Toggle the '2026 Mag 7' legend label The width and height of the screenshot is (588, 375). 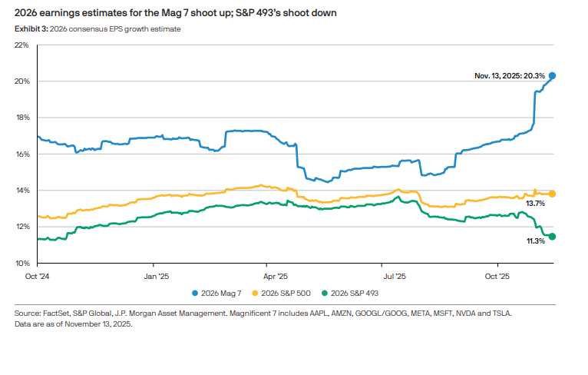tap(223, 293)
